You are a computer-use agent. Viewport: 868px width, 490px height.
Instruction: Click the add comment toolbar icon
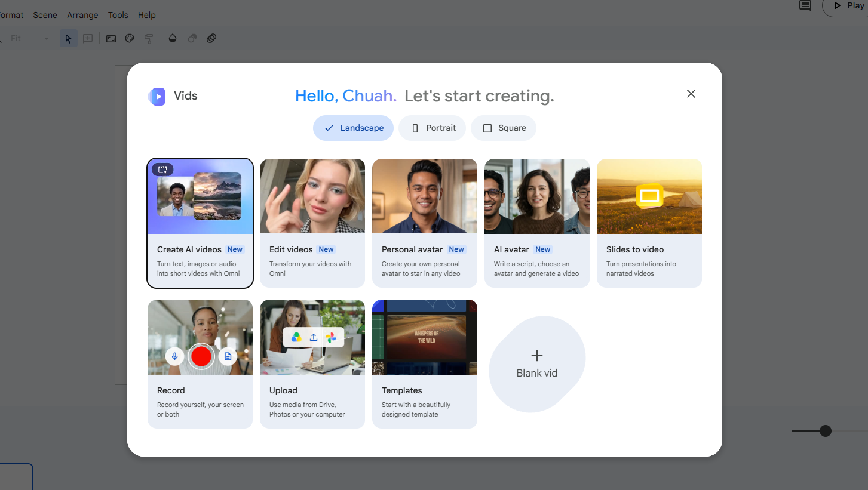coord(88,38)
